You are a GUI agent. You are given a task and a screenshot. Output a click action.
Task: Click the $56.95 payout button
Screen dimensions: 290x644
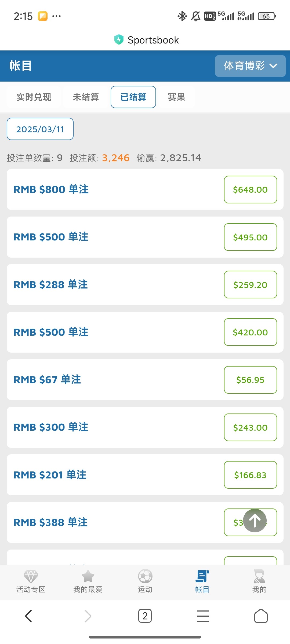250,380
